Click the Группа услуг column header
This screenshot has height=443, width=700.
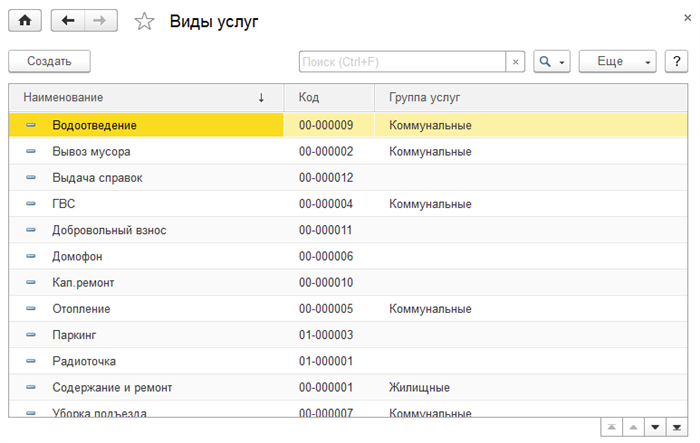(531, 97)
